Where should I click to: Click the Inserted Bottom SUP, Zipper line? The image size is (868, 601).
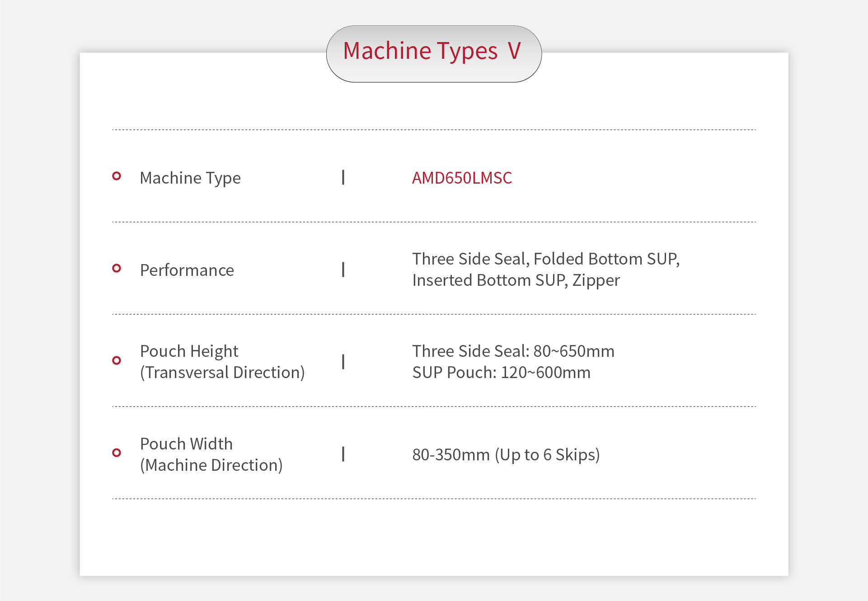516,280
